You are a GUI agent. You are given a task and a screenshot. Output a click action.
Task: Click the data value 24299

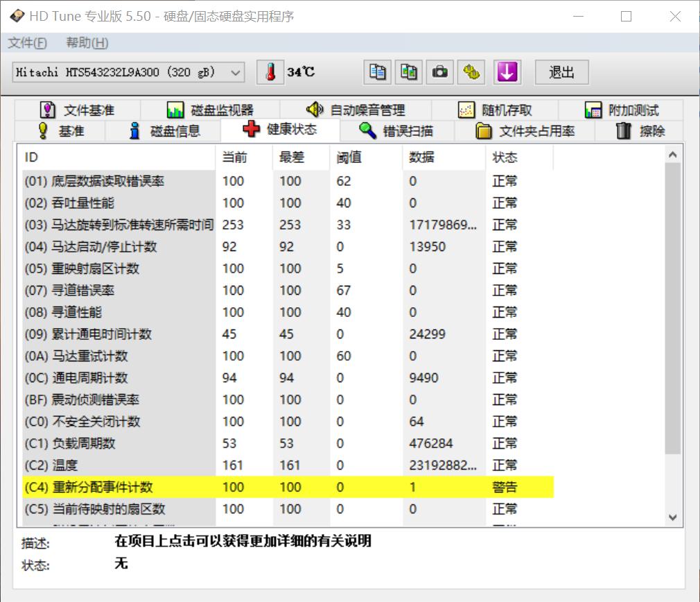427,334
